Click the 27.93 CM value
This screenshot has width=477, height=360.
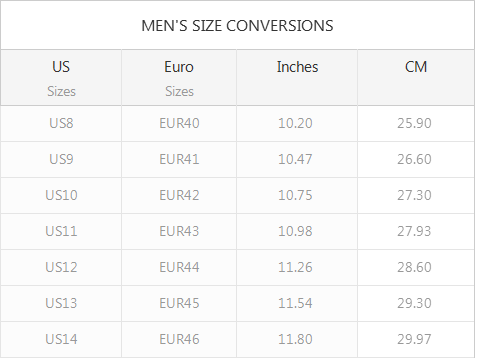point(414,231)
